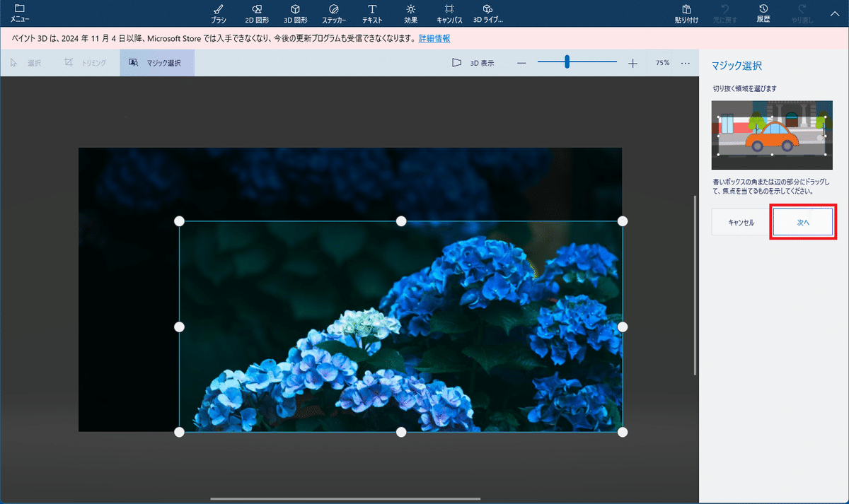
Task: Collapse the top ribbon with chevron
Action: click(x=833, y=13)
